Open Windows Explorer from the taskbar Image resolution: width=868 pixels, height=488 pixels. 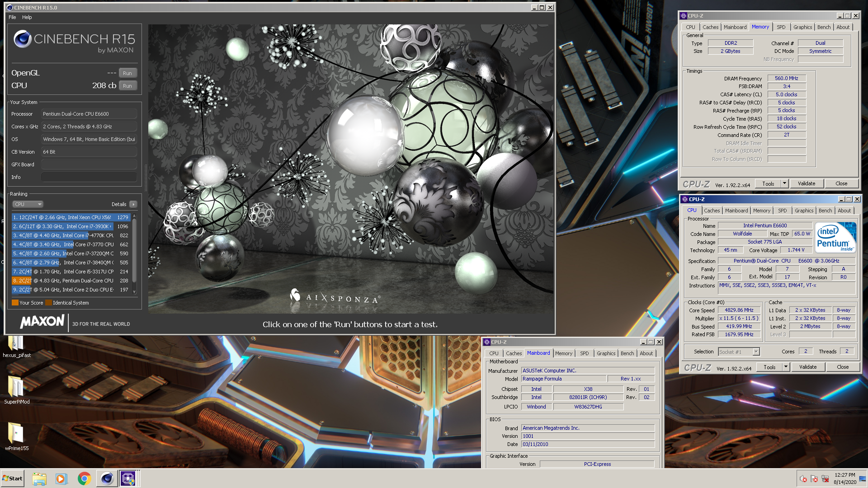click(39, 479)
